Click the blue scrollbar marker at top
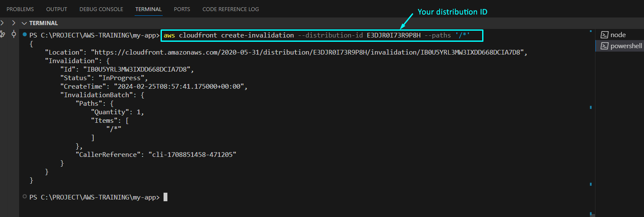Viewport: 644px width, 217px height. click(591, 31)
